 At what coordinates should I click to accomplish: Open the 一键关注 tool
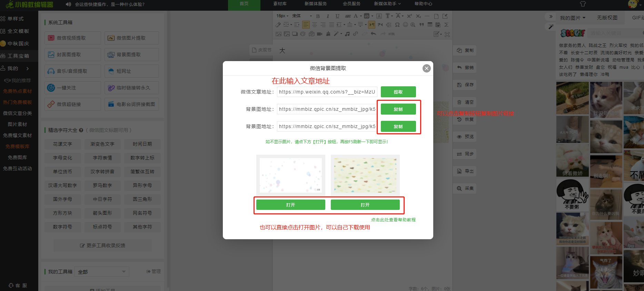73,88
